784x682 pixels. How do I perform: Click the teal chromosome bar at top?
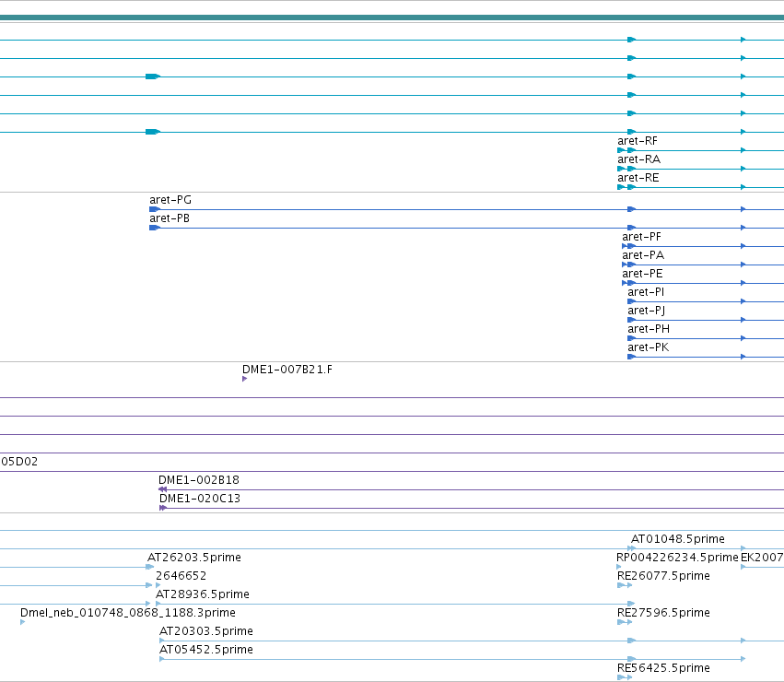coord(392,18)
